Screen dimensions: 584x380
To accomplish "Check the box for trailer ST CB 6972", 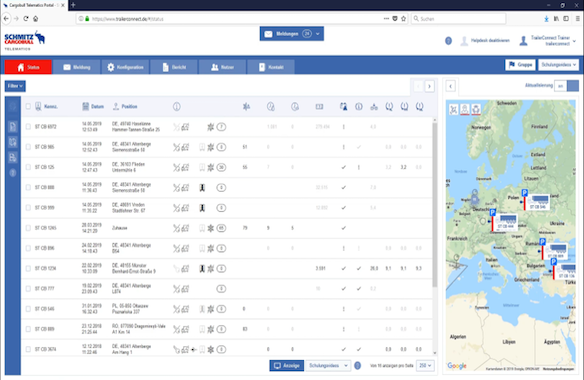I will coord(28,127).
